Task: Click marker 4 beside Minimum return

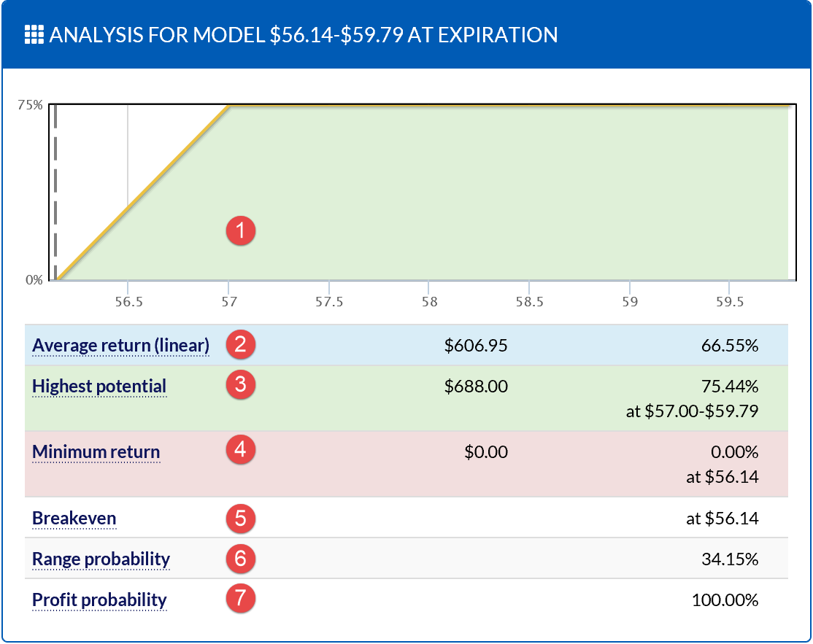Action: pyautogui.click(x=239, y=451)
